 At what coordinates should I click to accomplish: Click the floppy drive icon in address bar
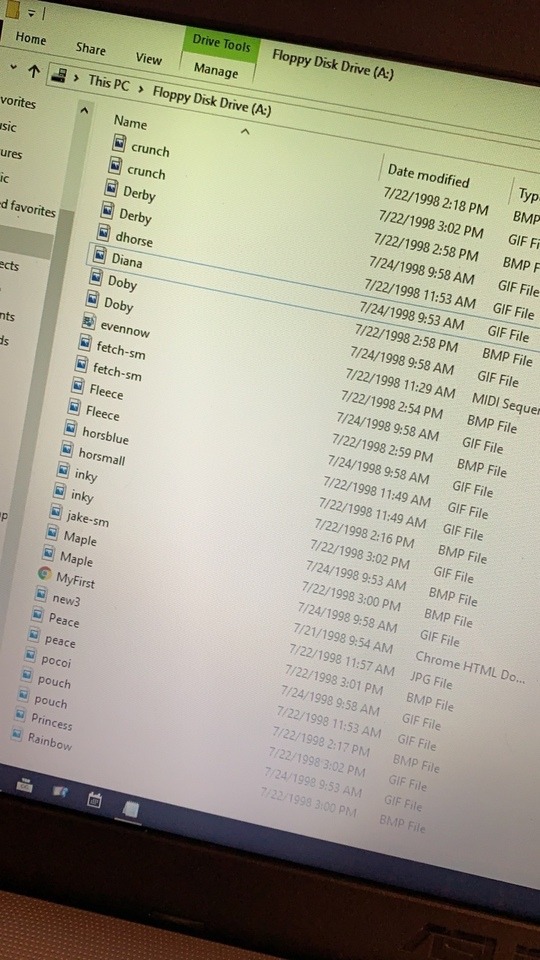[59, 76]
